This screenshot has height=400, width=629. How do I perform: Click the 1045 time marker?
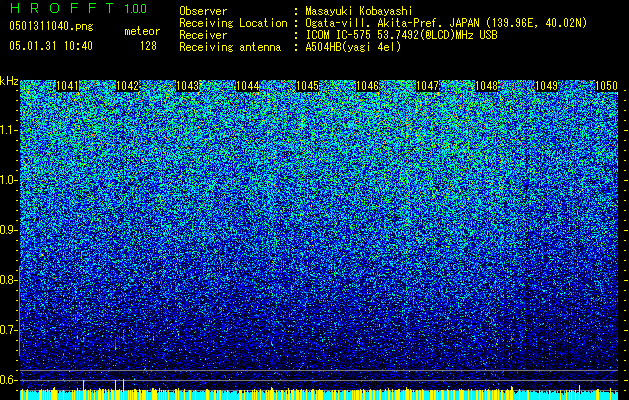click(307, 86)
